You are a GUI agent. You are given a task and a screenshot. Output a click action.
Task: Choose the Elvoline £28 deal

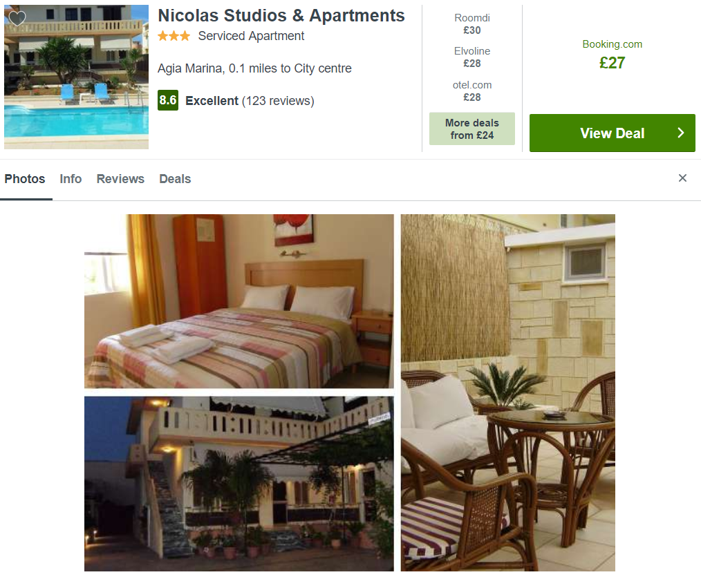point(472,57)
